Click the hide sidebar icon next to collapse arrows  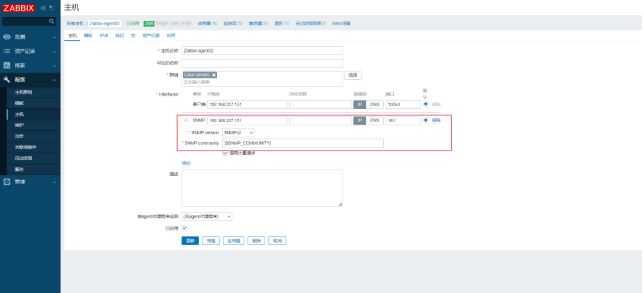(52, 8)
